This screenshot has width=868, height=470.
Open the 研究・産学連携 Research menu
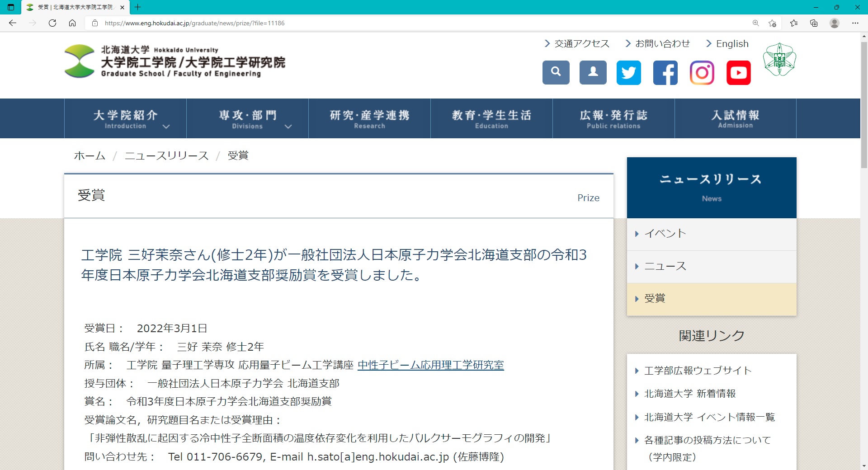(x=369, y=118)
